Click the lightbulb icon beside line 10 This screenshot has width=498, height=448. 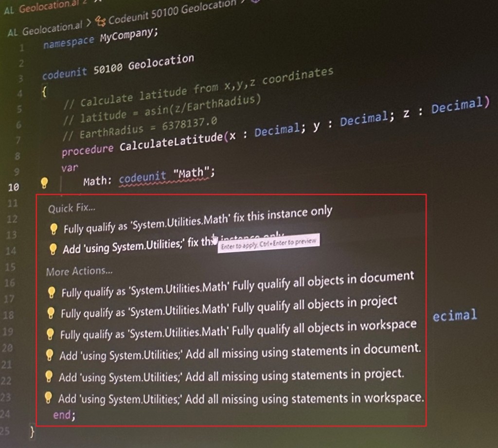tap(44, 183)
